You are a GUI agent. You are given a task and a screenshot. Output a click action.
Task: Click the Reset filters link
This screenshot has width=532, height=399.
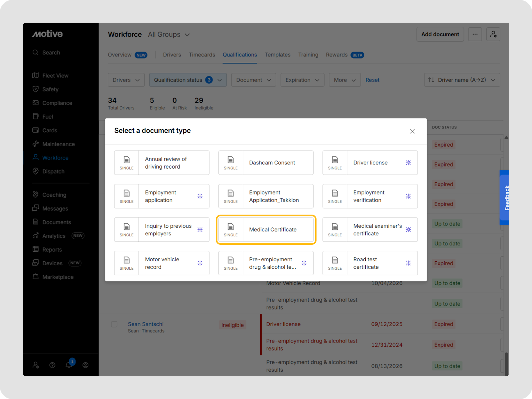tap(372, 80)
